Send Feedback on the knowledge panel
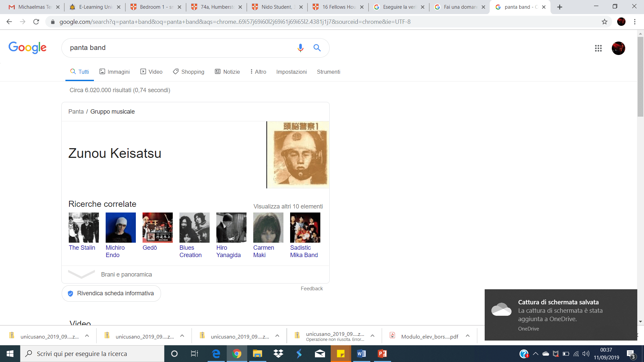 tap(312, 288)
